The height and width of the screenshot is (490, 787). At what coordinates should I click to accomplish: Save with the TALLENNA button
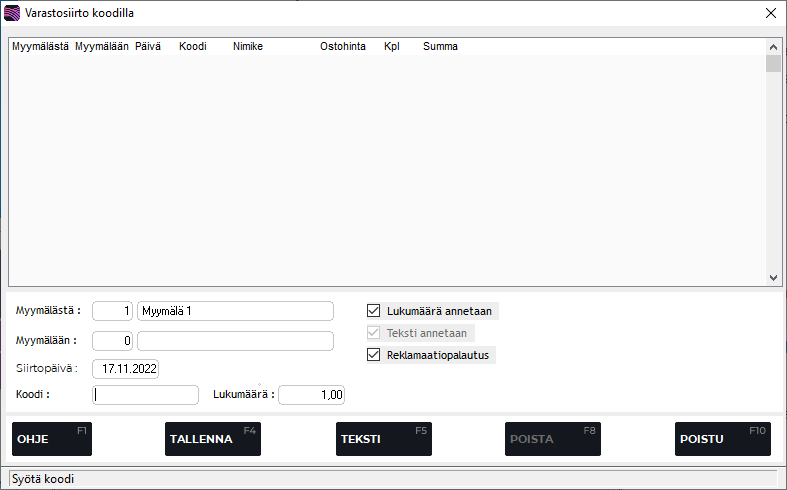(x=212, y=439)
